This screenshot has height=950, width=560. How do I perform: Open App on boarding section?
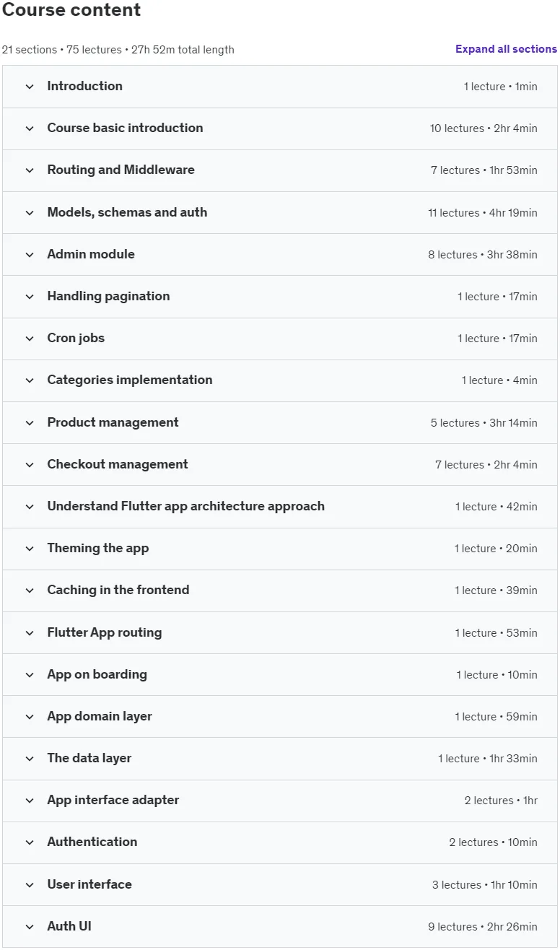point(280,674)
